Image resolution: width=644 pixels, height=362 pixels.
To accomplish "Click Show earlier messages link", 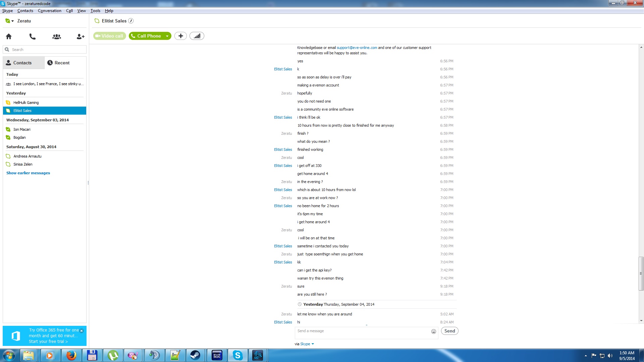I will pos(28,173).
